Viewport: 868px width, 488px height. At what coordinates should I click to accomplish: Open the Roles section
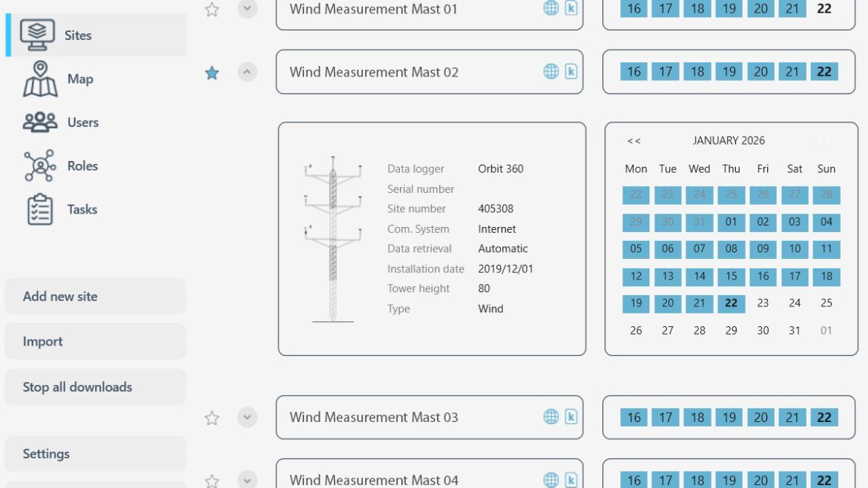(80, 165)
